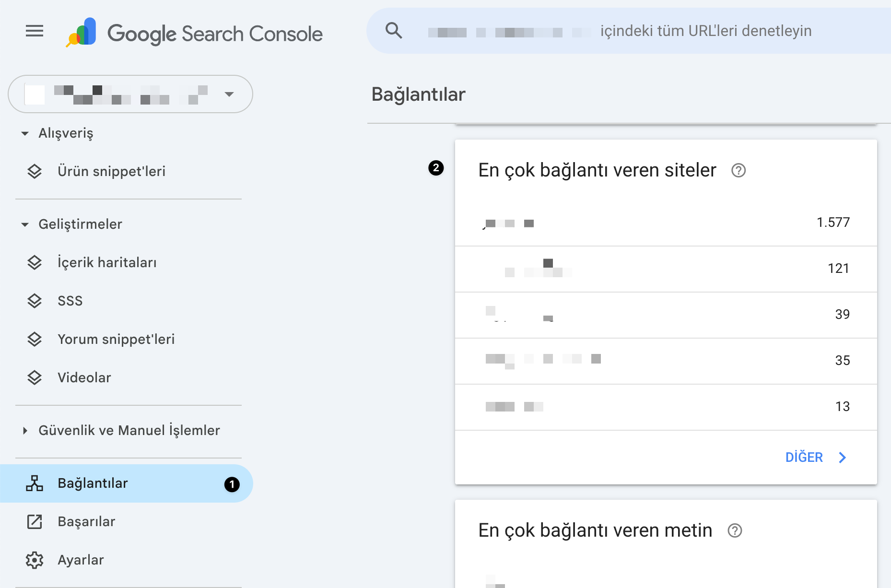Open the hamburger navigation menu
Viewport: 891px width, 588px height.
[34, 31]
